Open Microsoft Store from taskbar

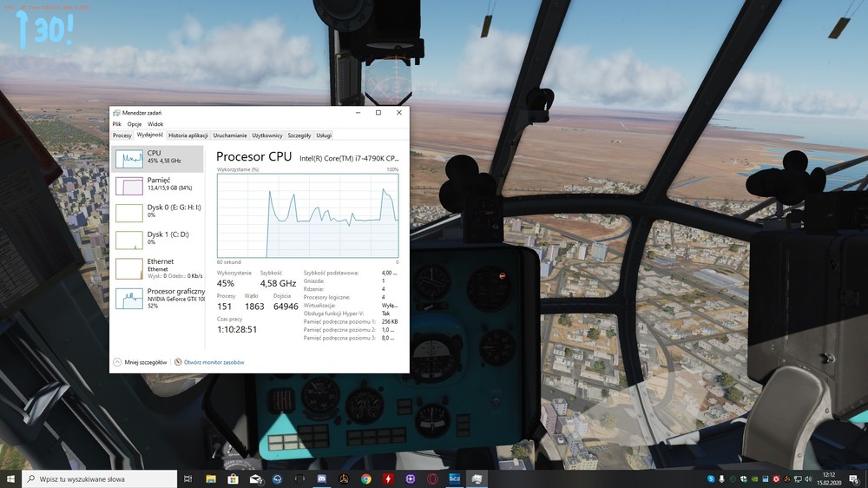(233, 478)
